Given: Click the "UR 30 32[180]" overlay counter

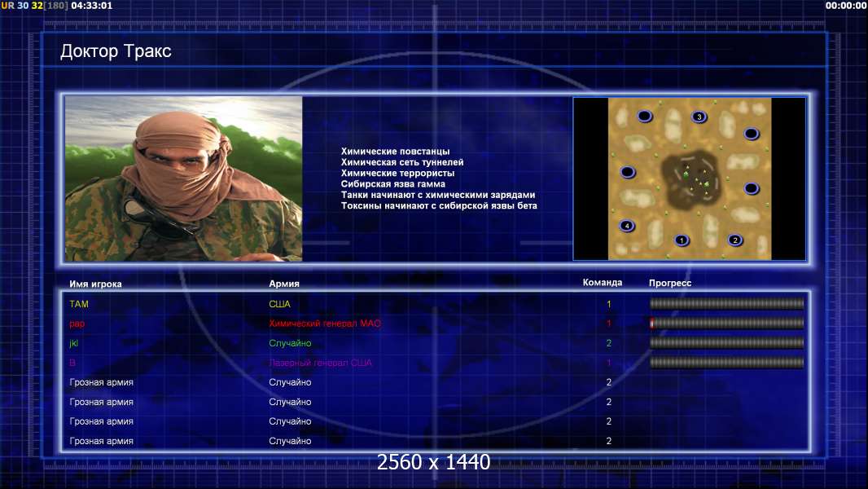Looking at the screenshot, I should [34, 6].
